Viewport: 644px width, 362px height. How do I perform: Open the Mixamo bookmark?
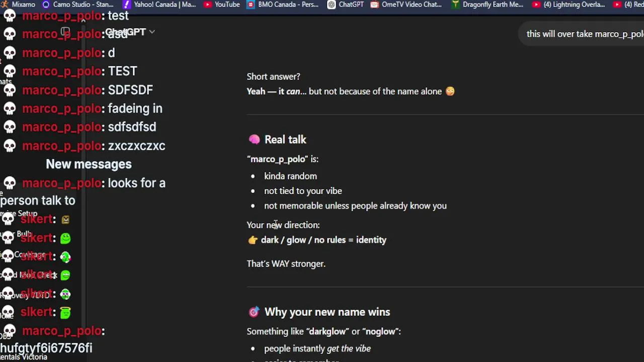(19, 5)
